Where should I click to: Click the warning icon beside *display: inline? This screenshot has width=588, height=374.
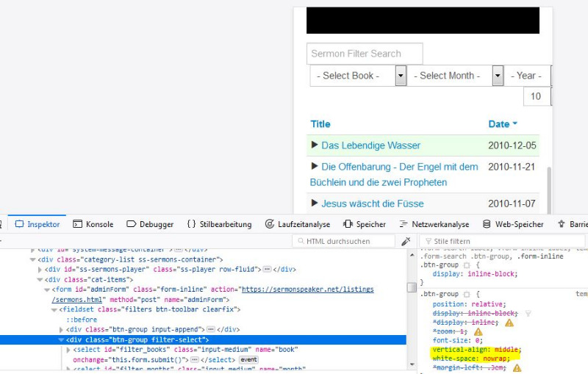[509, 323]
